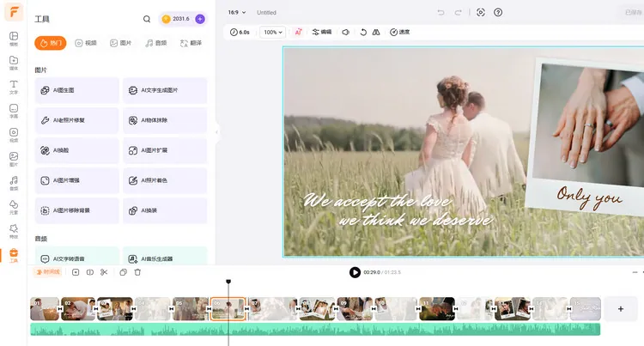The image size is (644, 346).
Task: Click the redo arrow icon
Action: coord(458,12)
